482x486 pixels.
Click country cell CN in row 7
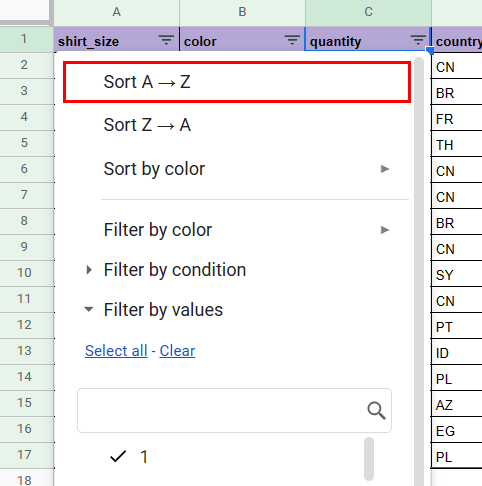[x=457, y=195]
